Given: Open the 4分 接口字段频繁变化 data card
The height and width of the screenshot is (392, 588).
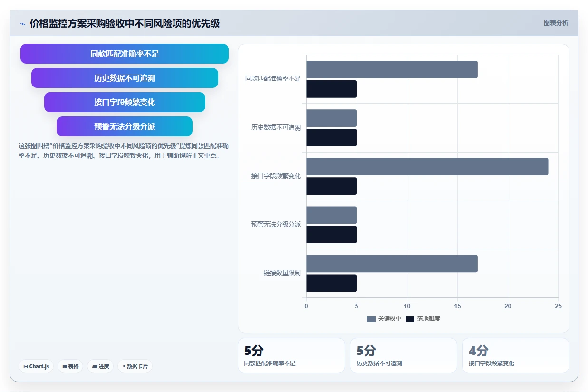Looking at the screenshot, I should [516, 355].
